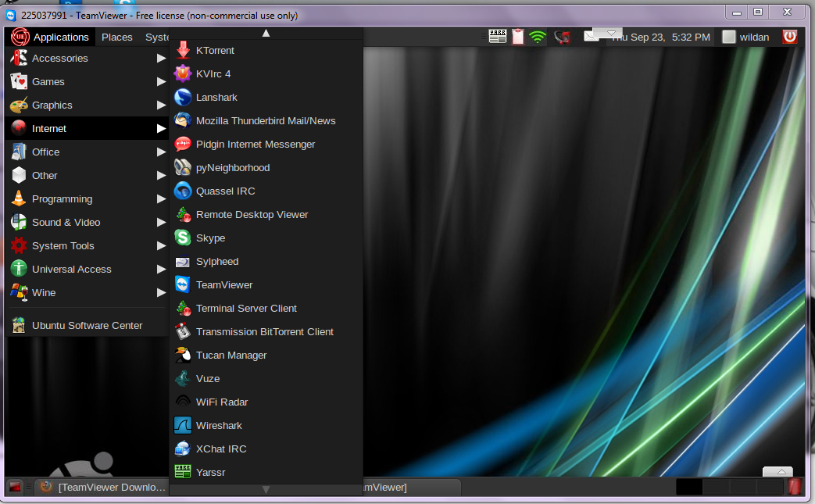The image size is (815, 504).
Task: Click the TeamViewer window title bar icon
Action: (11, 16)
